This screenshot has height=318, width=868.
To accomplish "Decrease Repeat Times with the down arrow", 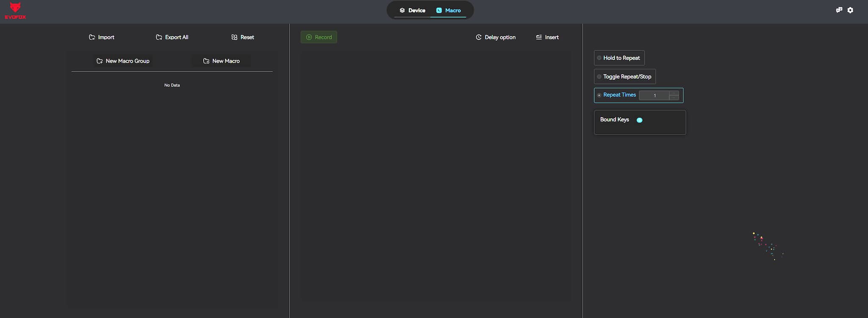I will [674, 98].
